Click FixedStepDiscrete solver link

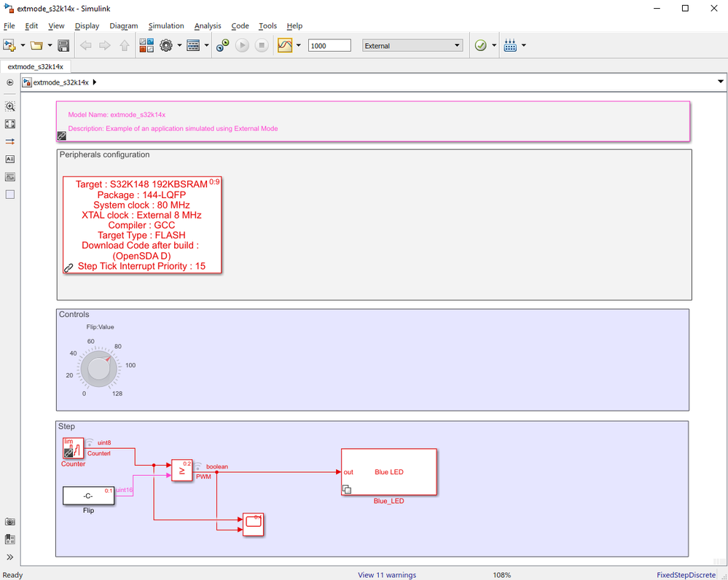(686, 575)
